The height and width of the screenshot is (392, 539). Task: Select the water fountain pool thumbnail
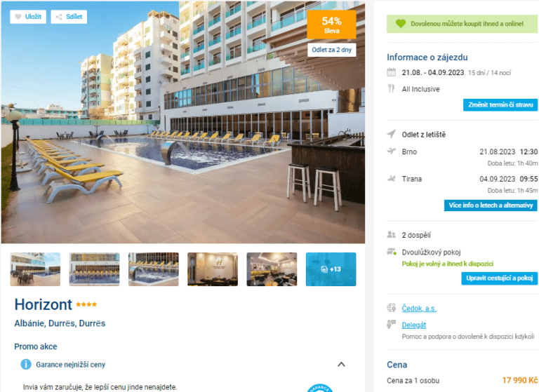point(153,269)
